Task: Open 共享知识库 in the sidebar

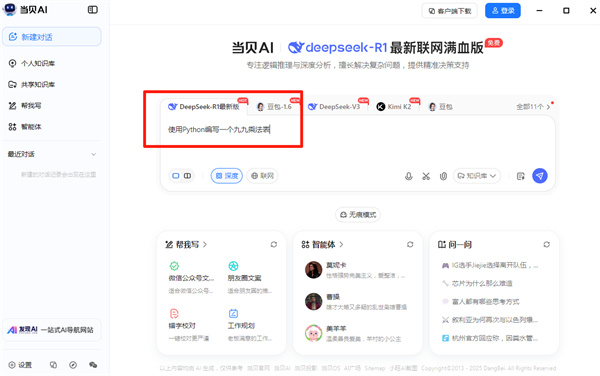Action: coord(32,85)
